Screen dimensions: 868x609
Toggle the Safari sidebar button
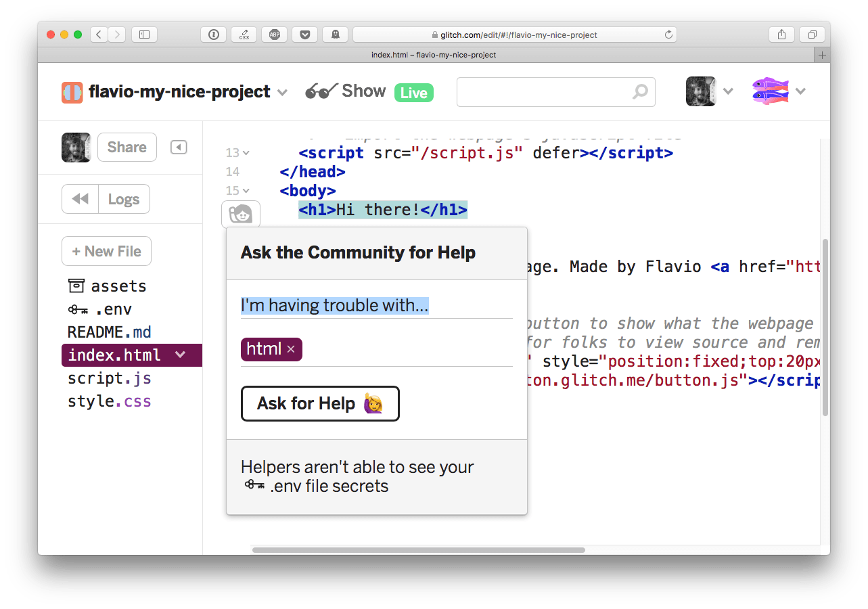click(144, 35)
